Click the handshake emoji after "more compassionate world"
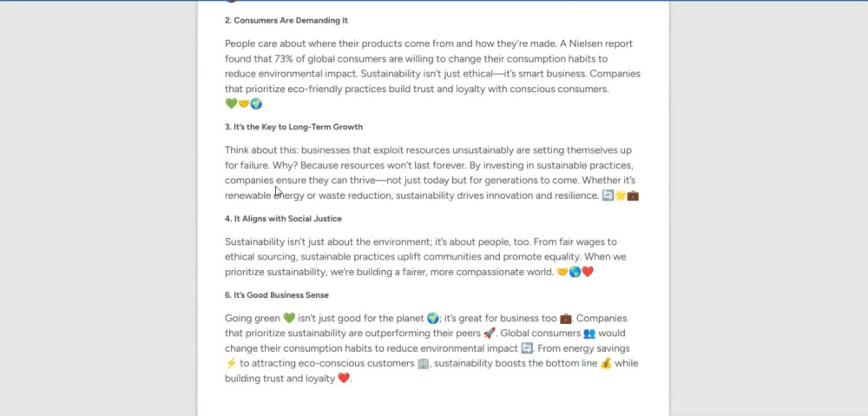868x416 pixels. 562,272
